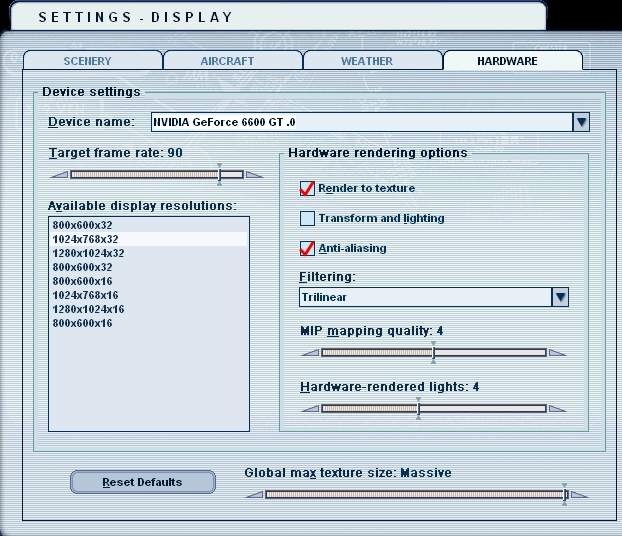Disable the Render to texture checkbox

click(x=307, y=188)
